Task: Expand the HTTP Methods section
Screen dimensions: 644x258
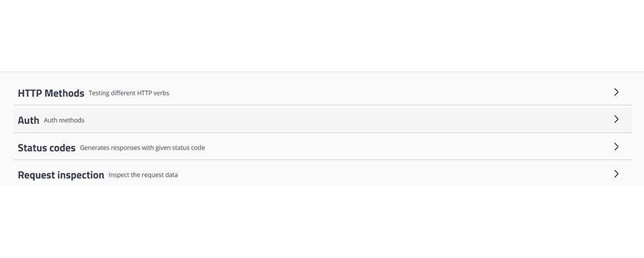Action: pyautogui.click(x=322, y=92)
